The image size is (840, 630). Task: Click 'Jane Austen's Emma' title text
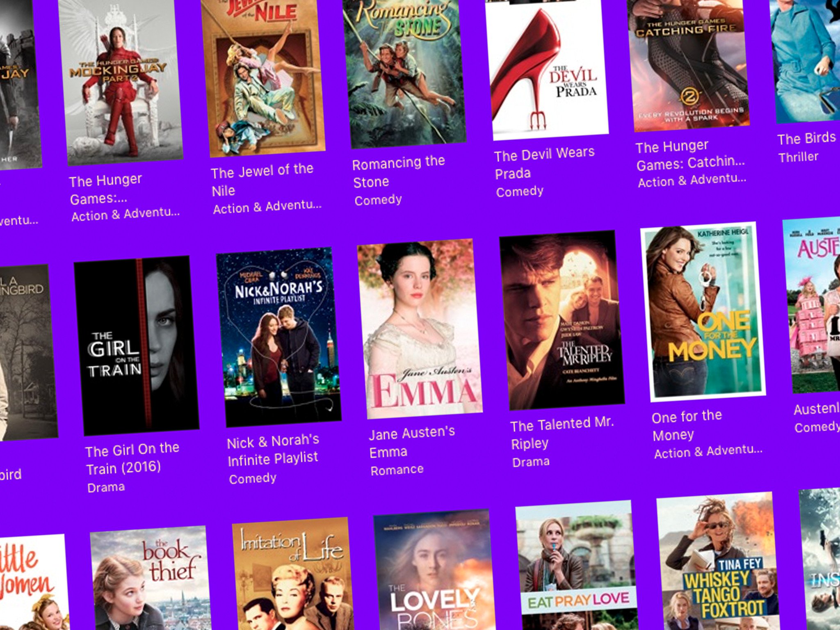pos(412,442)
